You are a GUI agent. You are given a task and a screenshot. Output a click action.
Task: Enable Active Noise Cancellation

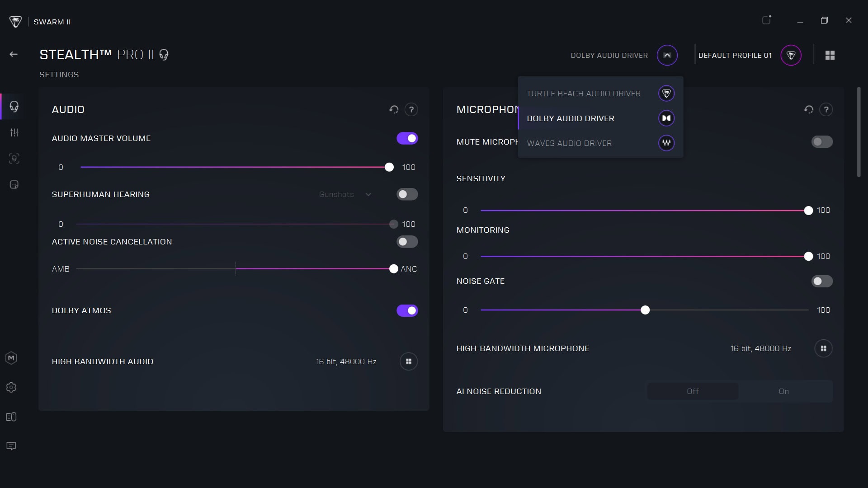[x=407, y=242]
